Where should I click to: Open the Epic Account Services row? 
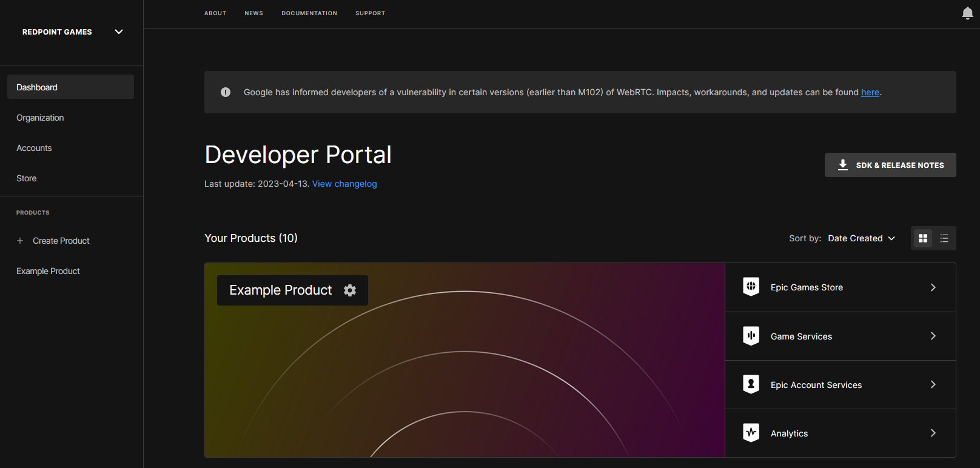(841, 384)
